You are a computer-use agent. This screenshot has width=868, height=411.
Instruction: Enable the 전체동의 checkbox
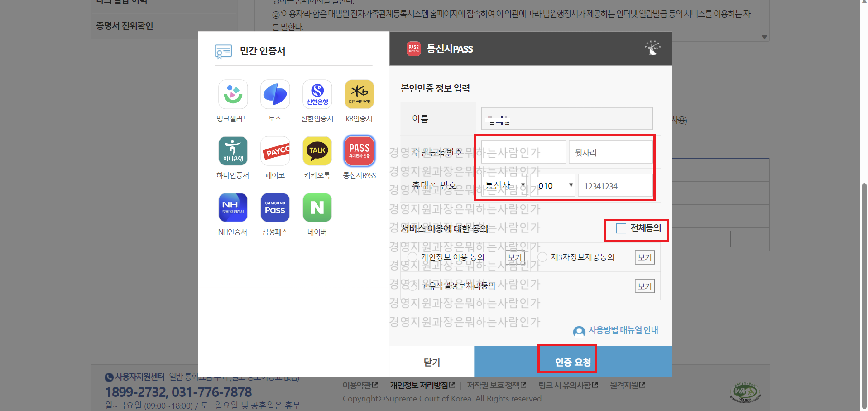coord(621,228)
